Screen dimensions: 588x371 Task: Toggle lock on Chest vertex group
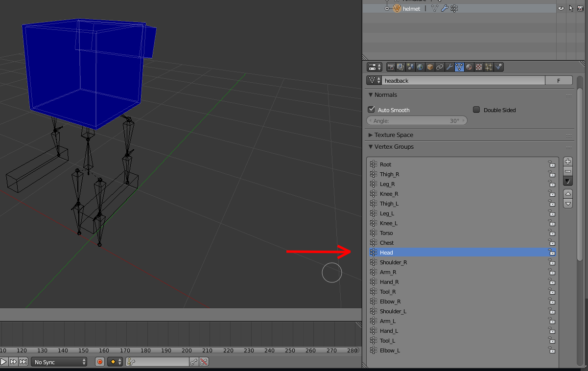pos(551,242)
